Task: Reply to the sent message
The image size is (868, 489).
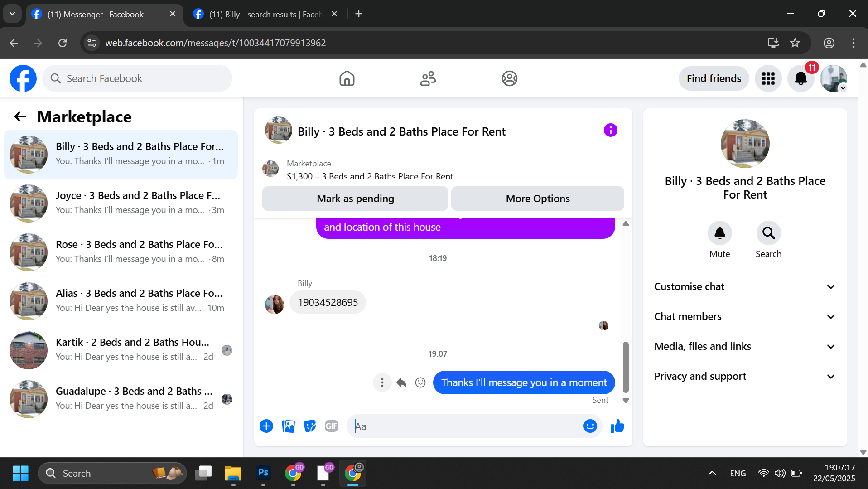Action: [401, 382]
